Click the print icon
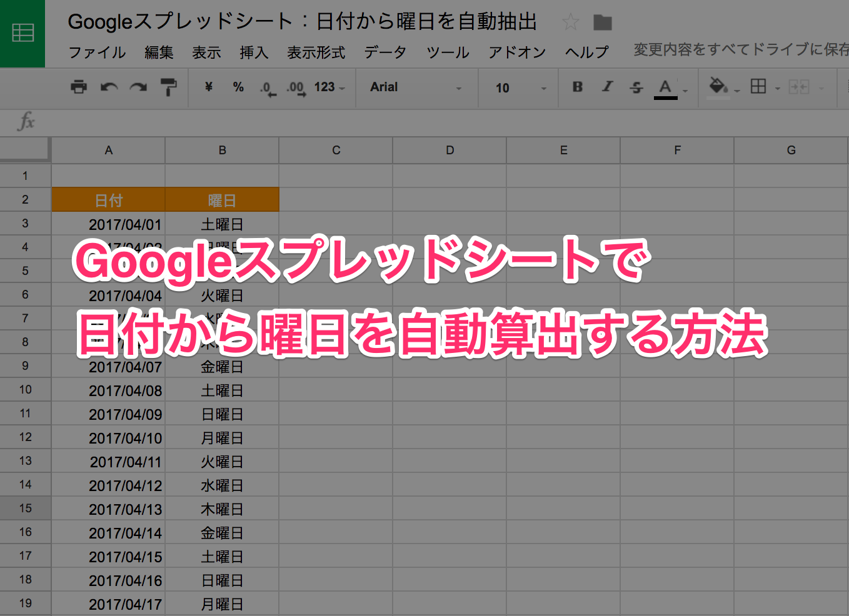The width and height of the screenshot is (849, 616). (79, 87)
